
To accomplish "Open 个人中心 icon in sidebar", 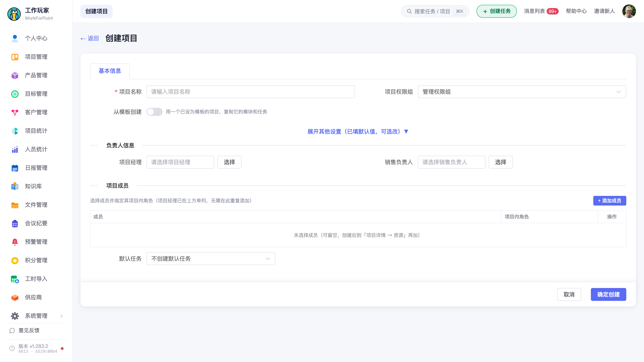I will (x=15, y=38).
